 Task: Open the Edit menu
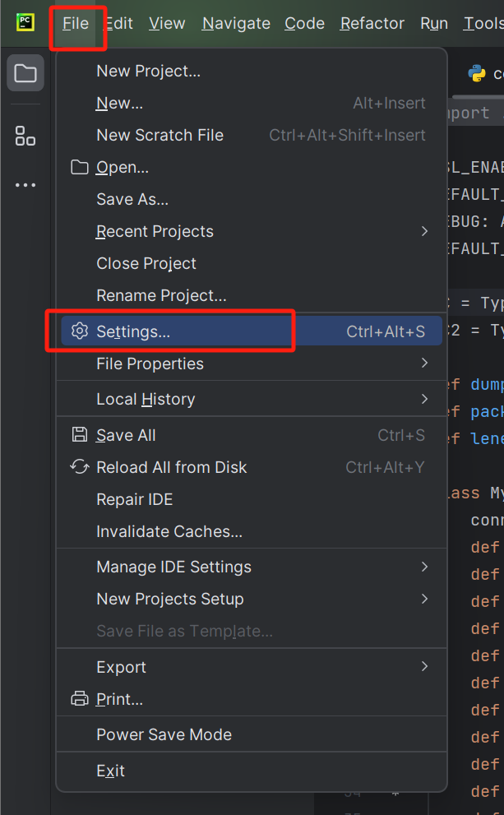119,23
